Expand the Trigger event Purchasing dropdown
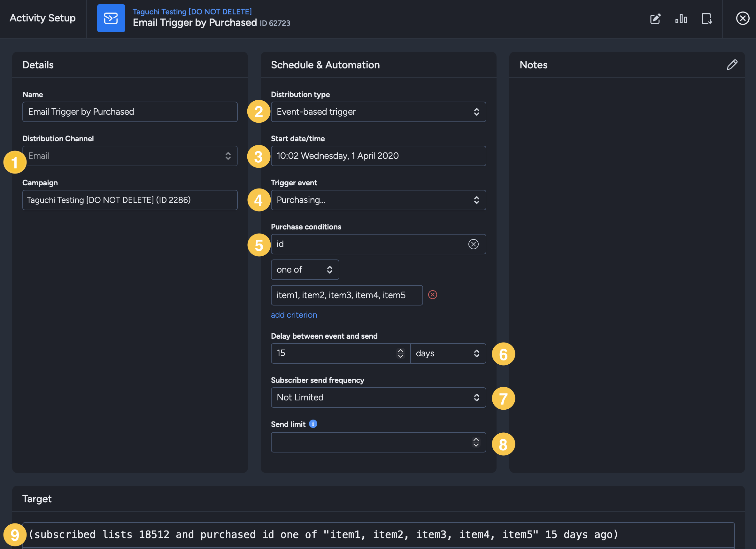Screen dimensions: 756x549 [x=378, y=200]
